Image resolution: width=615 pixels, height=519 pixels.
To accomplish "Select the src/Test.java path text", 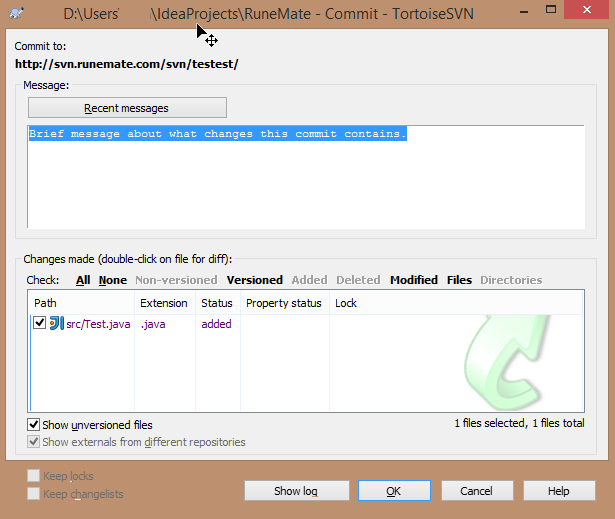I will [98, 324].
